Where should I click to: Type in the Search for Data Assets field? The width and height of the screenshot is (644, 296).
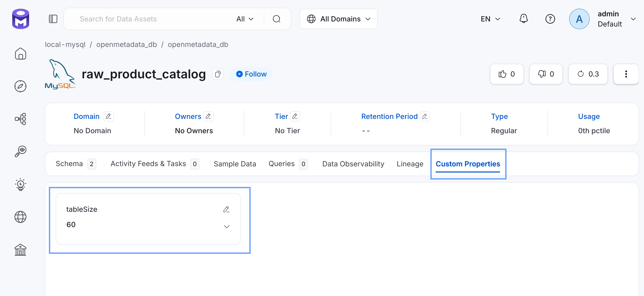[x=143, y=19]
